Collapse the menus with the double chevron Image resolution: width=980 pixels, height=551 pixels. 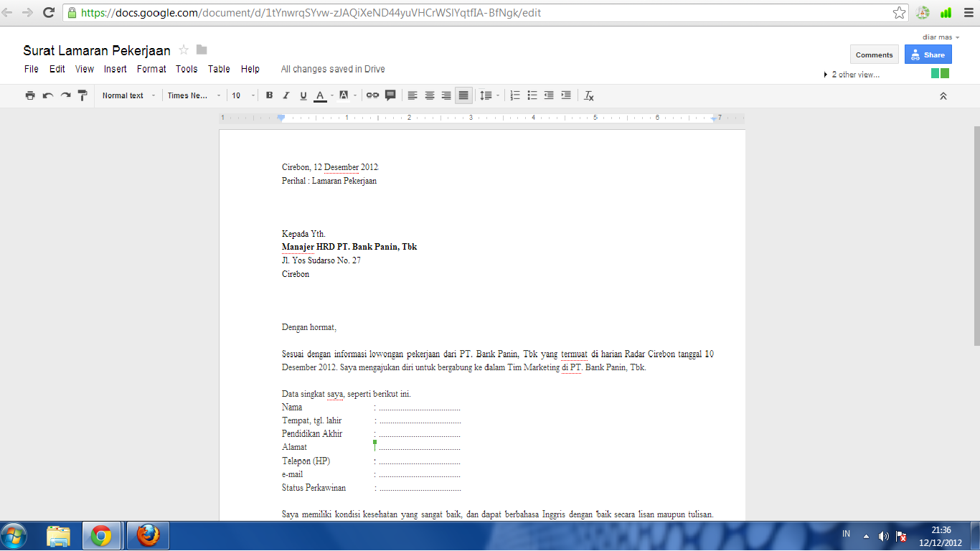[943, 95]
